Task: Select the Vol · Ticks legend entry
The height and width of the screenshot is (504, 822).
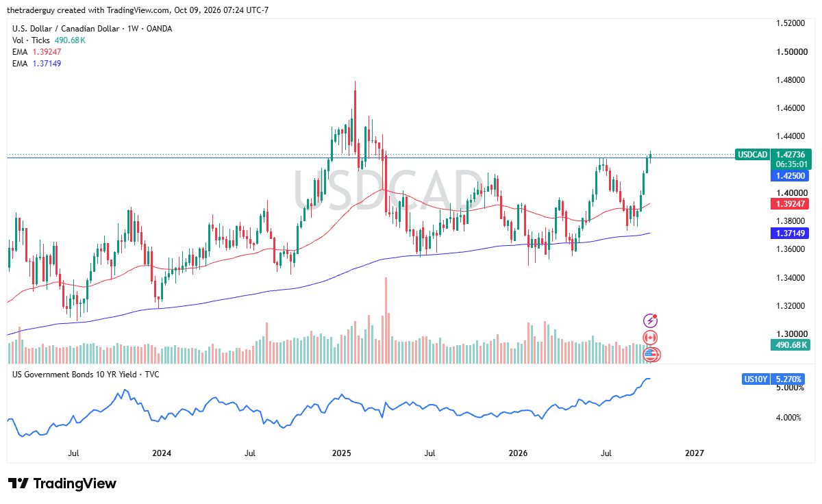Action: tap(49, 40)
